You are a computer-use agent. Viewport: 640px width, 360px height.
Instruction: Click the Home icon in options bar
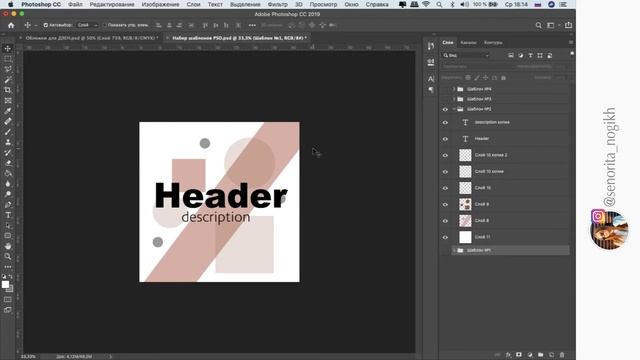[x=11, y=25]
